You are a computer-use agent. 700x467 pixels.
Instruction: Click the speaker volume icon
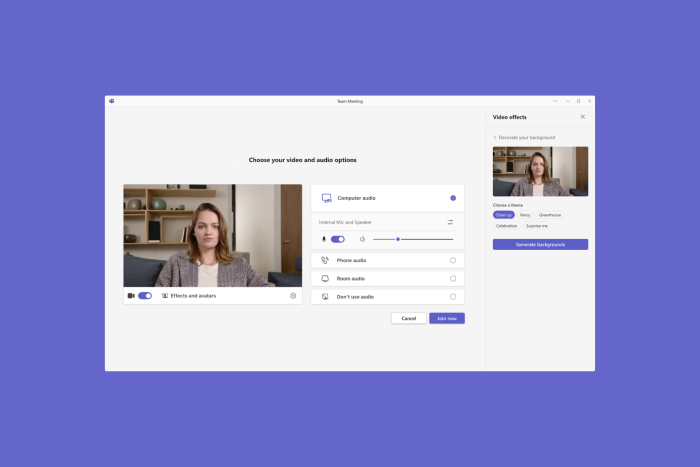pos(362,239)
